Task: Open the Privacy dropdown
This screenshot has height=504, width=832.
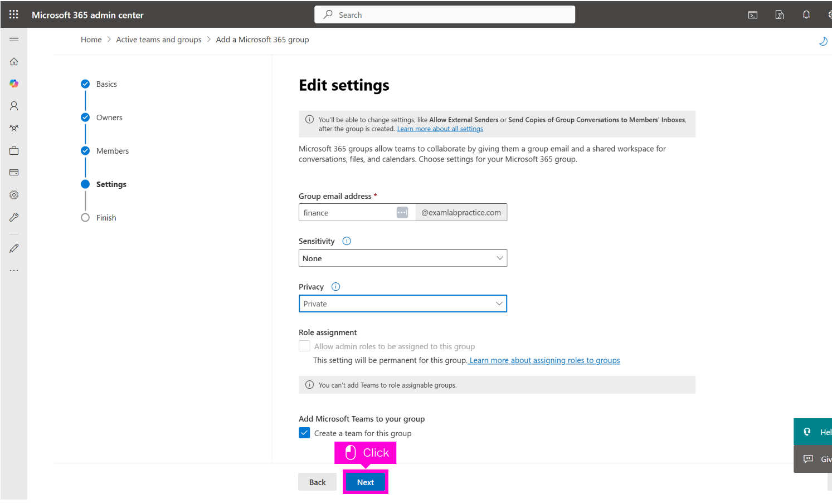Action: (x=402, y=304)
